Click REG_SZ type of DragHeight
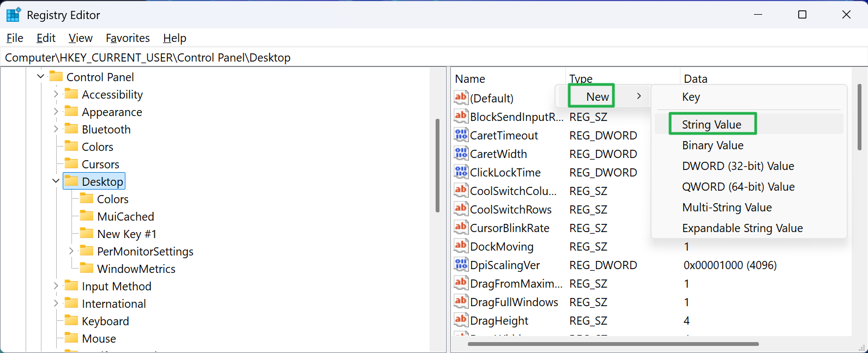 (588, 321)
